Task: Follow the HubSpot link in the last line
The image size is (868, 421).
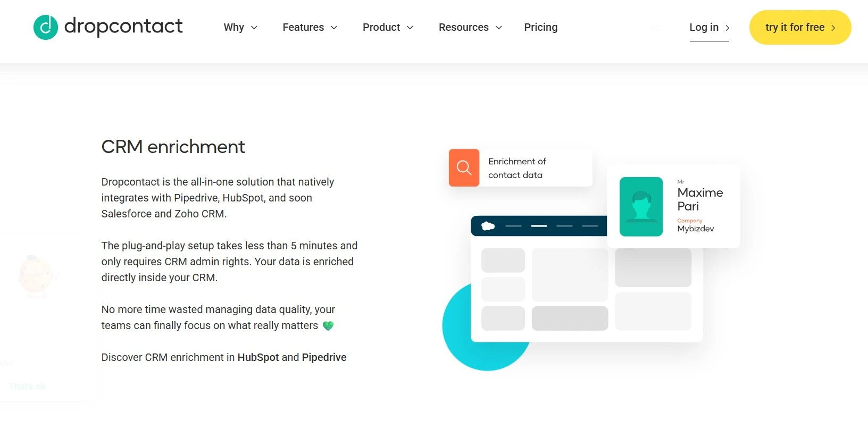Action: tap(258, 357)
